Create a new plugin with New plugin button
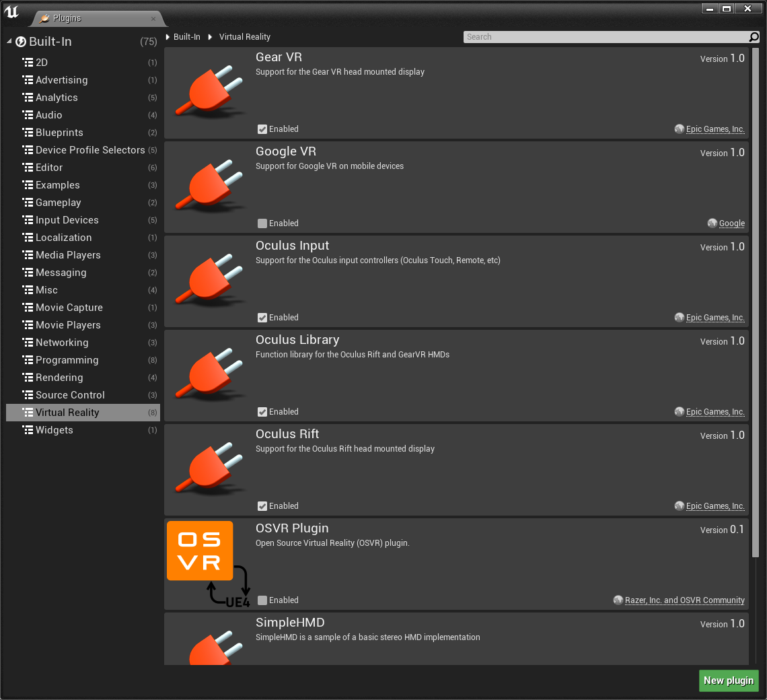This screenshot has width=767, height=700. pos(729,680)
